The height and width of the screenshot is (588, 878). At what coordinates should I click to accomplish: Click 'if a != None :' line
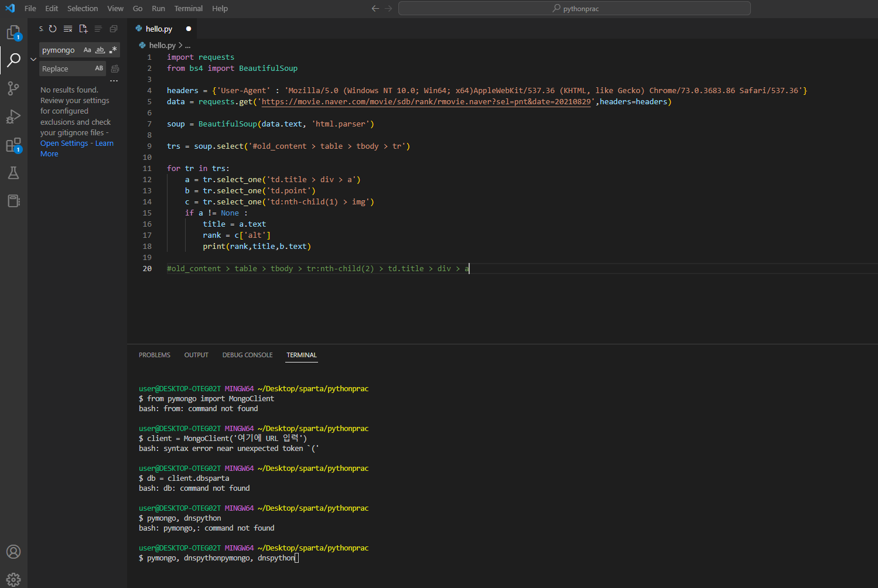216,213
